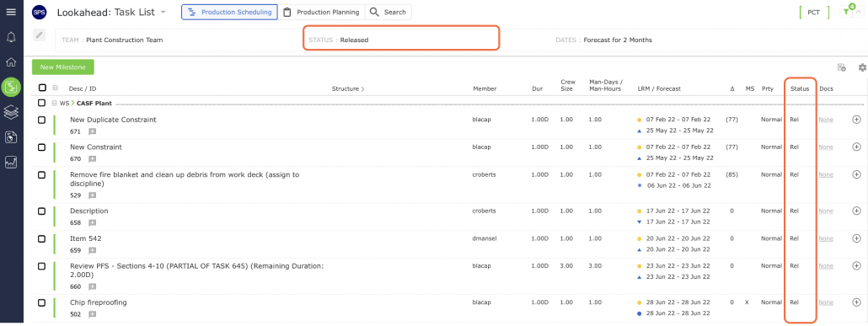This screenshot has height=326, width=868.
Task: Select Review PFS task checkbox
Action: point(42,266)
